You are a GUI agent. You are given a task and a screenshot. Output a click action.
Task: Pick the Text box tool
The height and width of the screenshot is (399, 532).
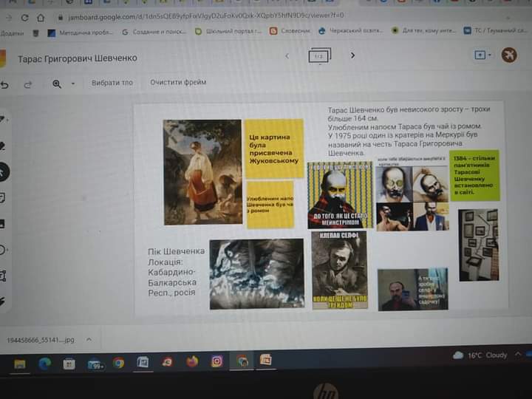pyautogui.click(x=3, y=275)
